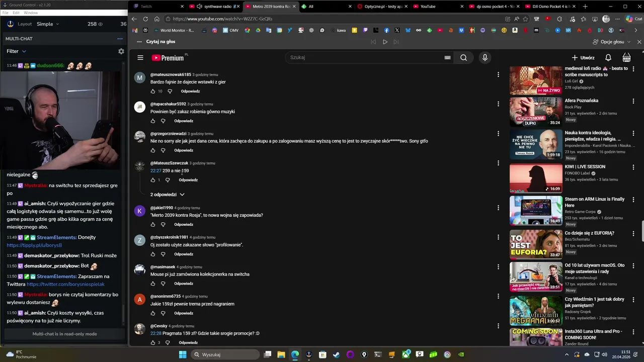The image size is (644, 362).
Task: Open Multi-Chat settings gear in Ground Control
Action: point(121,51)
